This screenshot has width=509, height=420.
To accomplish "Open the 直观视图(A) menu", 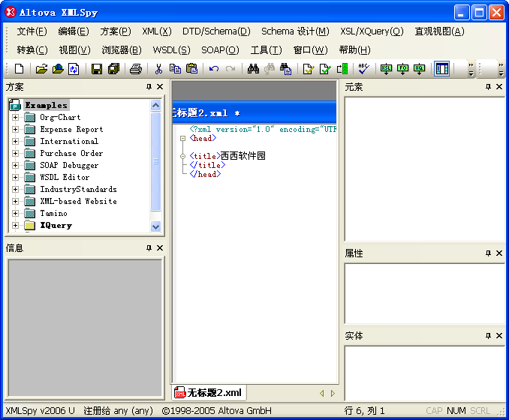I will coord(439,31).
